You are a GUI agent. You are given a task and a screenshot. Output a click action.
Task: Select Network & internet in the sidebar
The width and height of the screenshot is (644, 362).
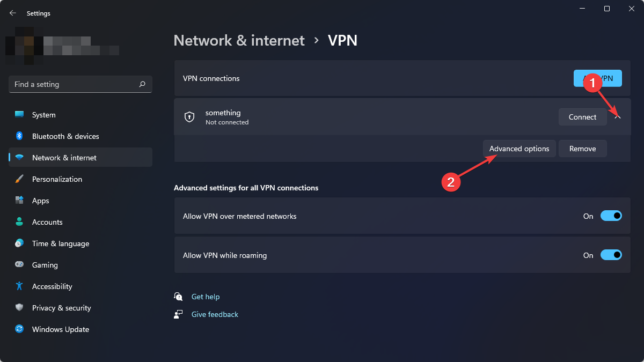(64, 157)
